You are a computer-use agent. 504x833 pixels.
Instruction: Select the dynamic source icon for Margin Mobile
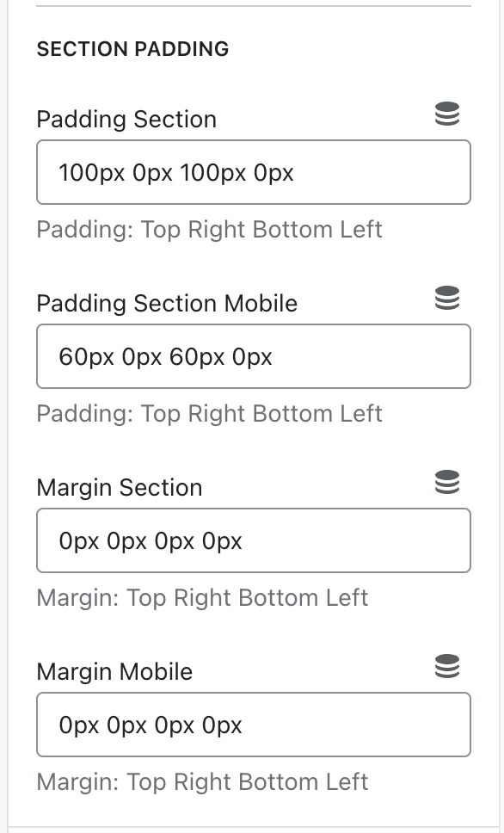click(446, 666)
